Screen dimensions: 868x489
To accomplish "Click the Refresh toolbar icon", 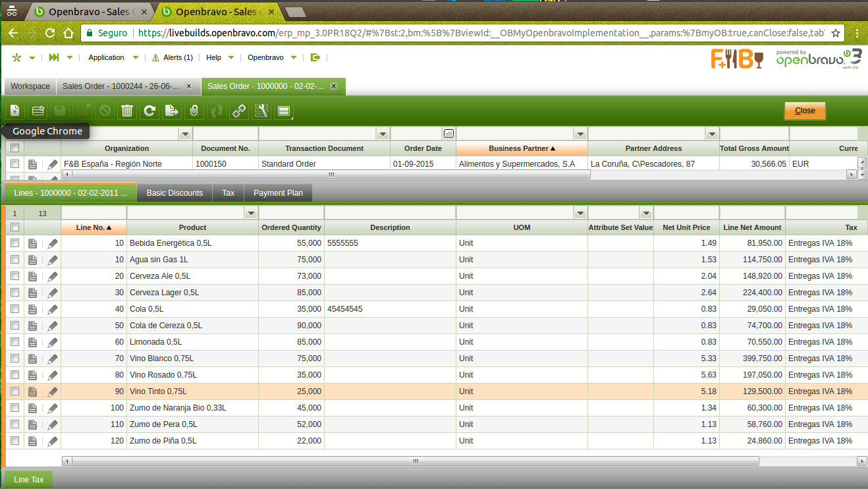I will [149, 111].
